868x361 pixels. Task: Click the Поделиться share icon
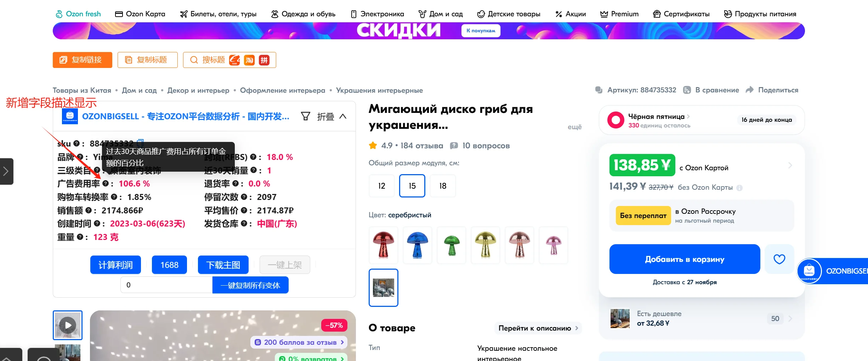(749, 90)
